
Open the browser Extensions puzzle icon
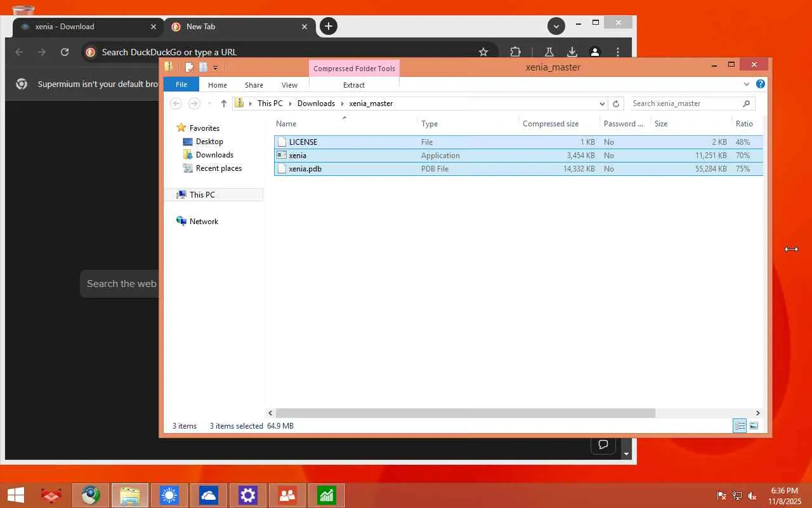pos(516,52)
